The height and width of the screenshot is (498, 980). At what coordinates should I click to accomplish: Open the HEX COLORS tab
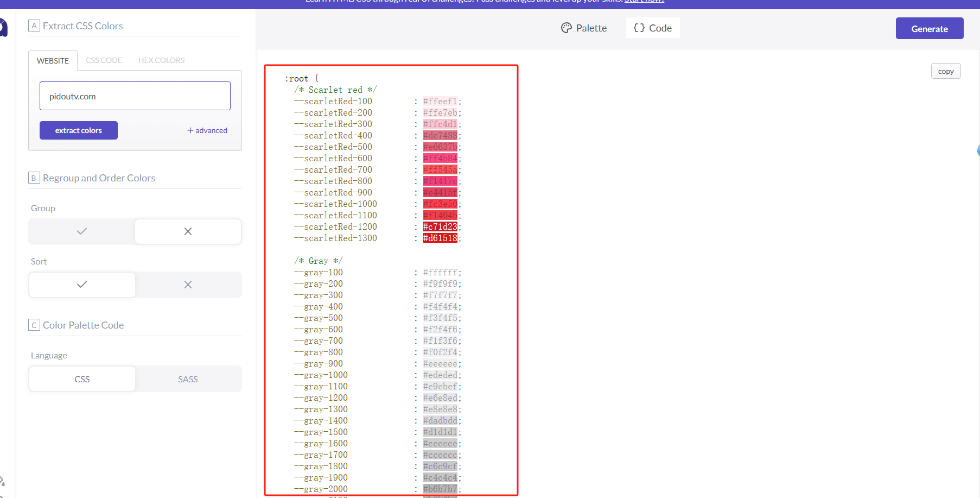(161, 60)
